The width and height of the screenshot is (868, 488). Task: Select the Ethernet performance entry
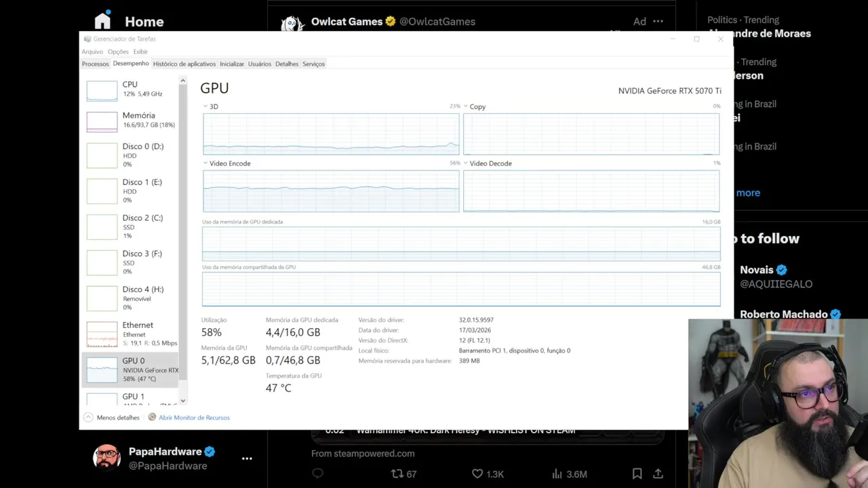coord(131,334)
